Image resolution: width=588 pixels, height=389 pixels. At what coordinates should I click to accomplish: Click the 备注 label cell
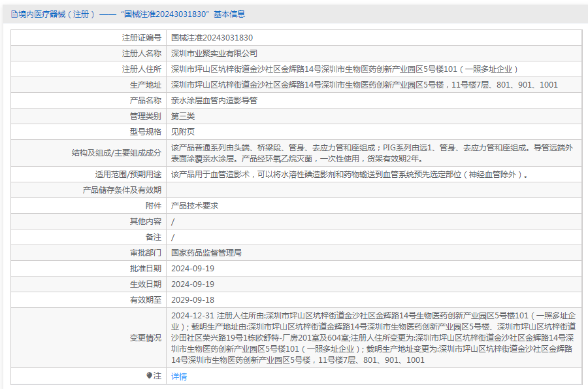tap(88, 237)
